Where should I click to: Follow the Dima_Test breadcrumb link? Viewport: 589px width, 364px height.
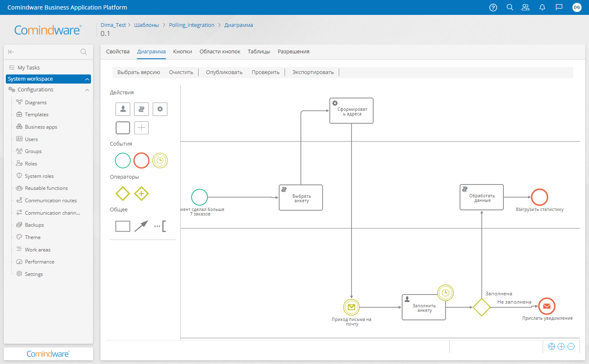(113, 25)
